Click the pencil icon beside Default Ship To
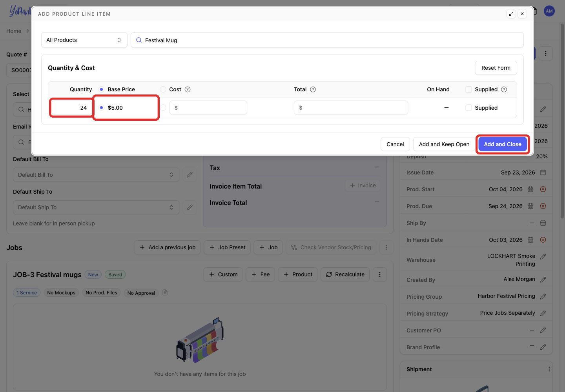The height and width of the screenshot is (392, 565). pyautogui.click(x=190, y=207)
